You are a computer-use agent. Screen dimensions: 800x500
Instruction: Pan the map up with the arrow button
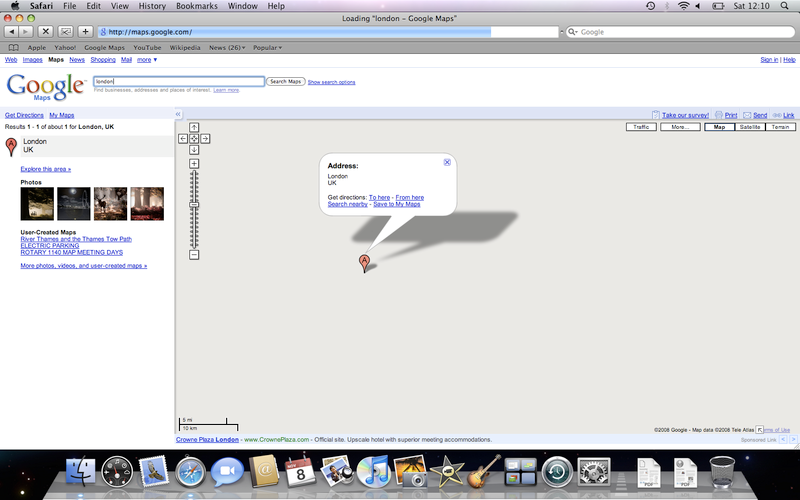click(194, 127)
